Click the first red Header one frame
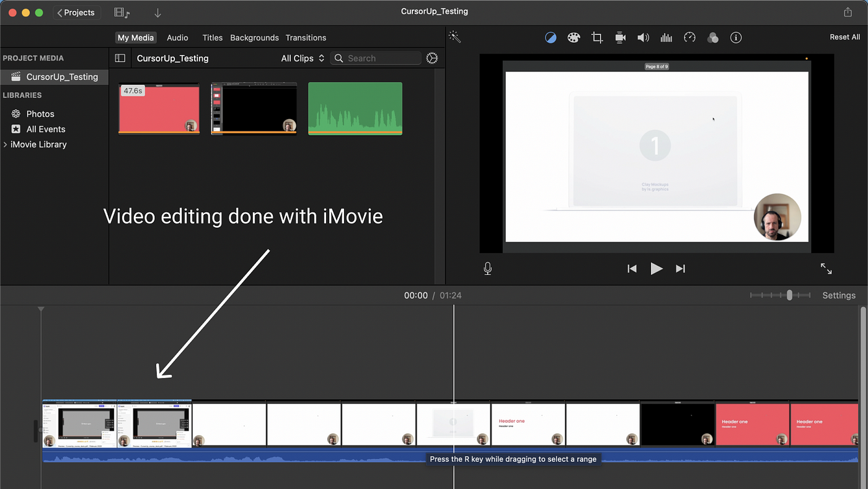Screen dimensions: 868x489 (751, 424)
